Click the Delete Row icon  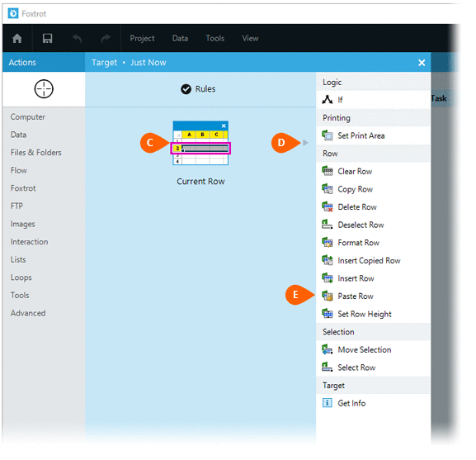(328, 207)
